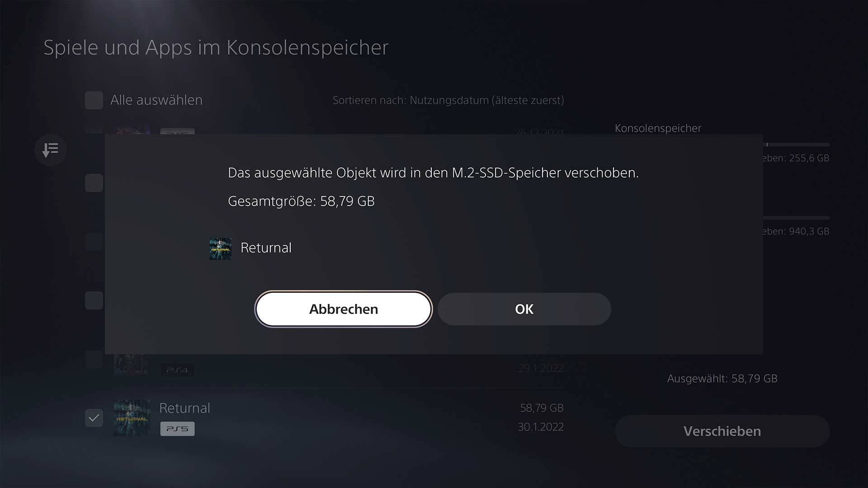The image size is (868, 488).
Task: Click the Returnal cover thumbnail in list
Action: click(x=132, y=418)
